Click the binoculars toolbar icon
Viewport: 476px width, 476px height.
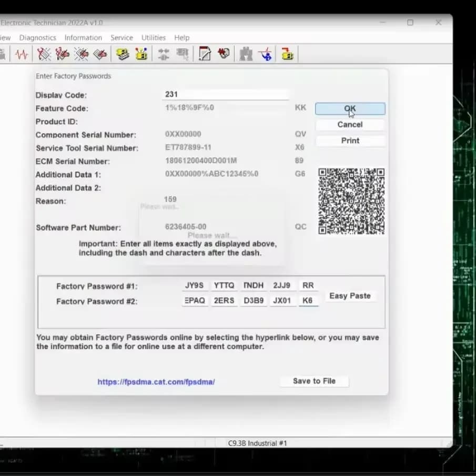click(246, 54)
